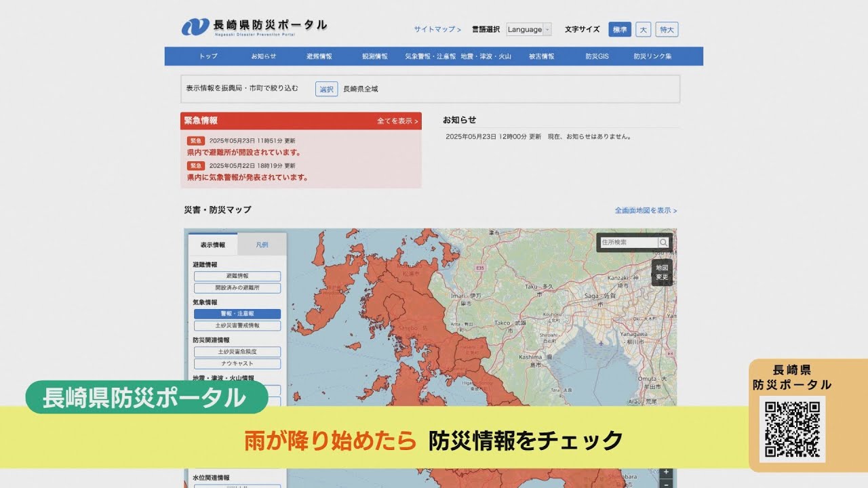Toggle the 警報・注意報 layer off
Viewport: 868px width, 488px height.
237,314
